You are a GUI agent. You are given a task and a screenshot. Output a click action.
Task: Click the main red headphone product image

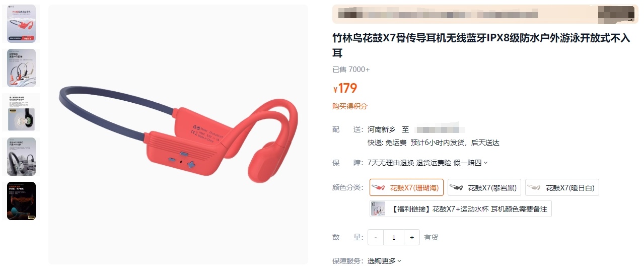178,134
